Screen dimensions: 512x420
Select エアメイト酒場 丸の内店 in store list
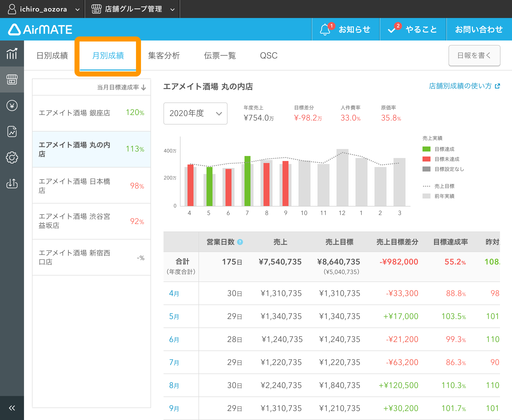coord(91,149)
